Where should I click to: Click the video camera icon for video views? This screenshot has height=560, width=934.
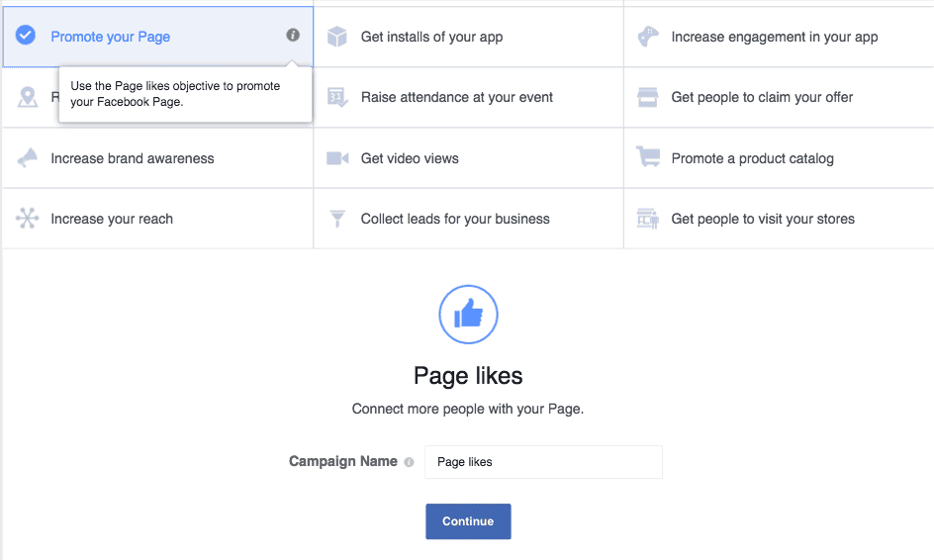[337, 158]
